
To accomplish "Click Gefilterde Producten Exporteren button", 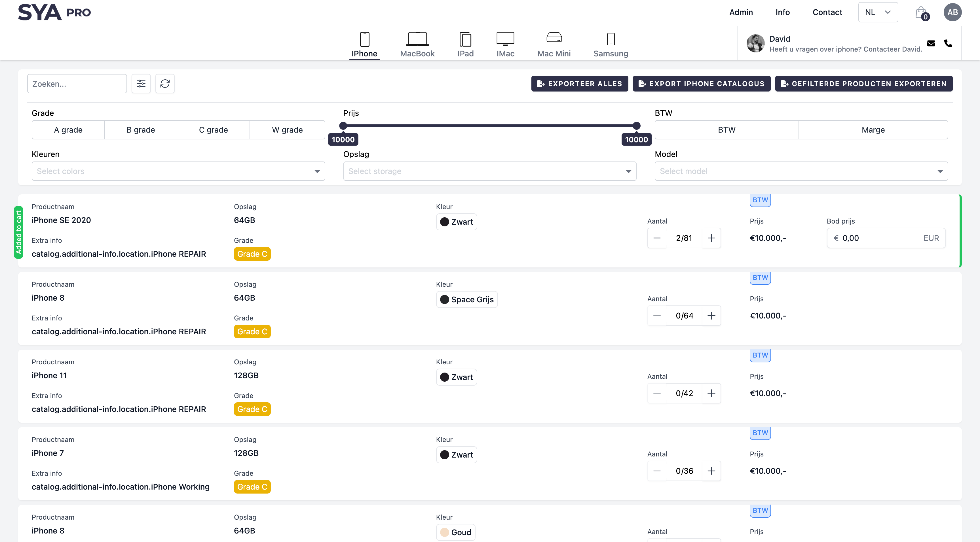I will point(863,84).
